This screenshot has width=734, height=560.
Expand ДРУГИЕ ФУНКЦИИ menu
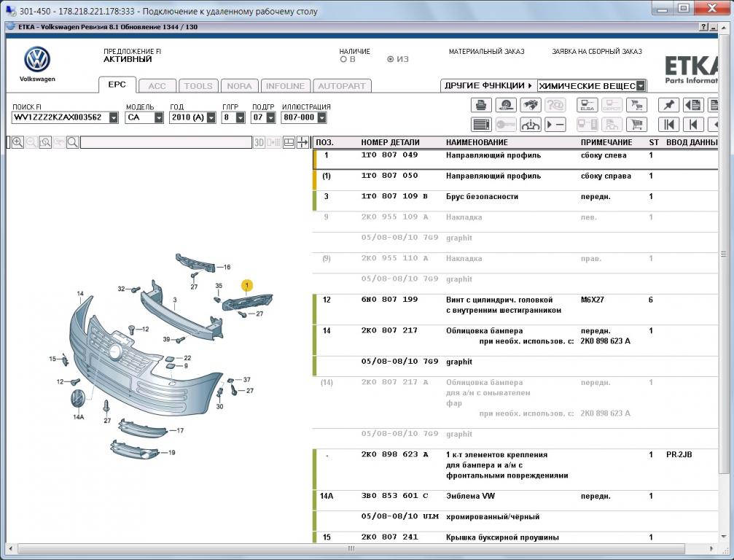tap(488, 86)
